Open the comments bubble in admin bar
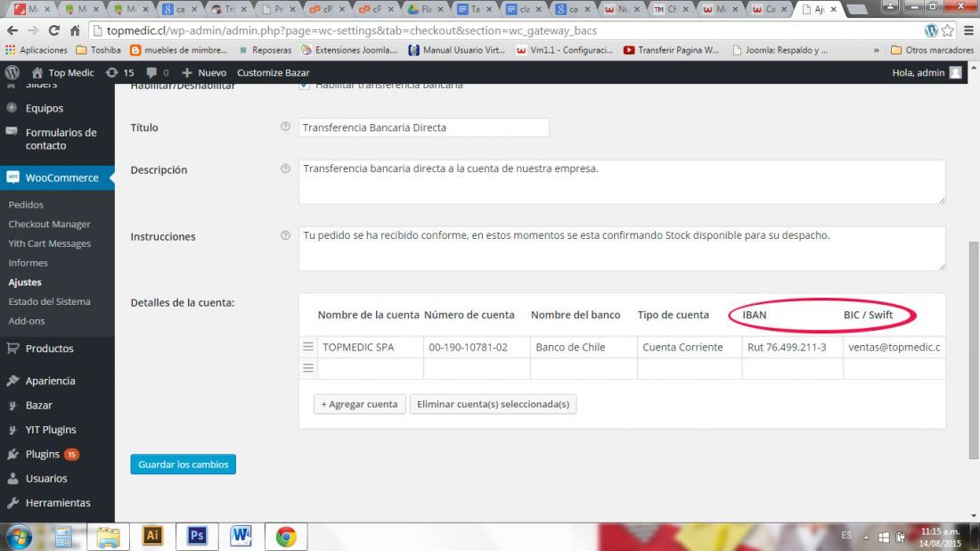The image size is (980, 551). (158, 72)
